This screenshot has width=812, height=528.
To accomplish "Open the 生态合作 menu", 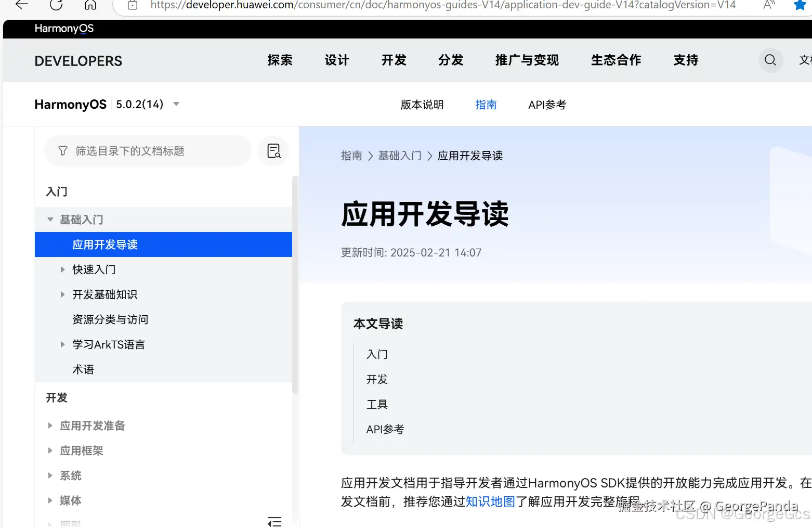I will [x=616, y=60].
